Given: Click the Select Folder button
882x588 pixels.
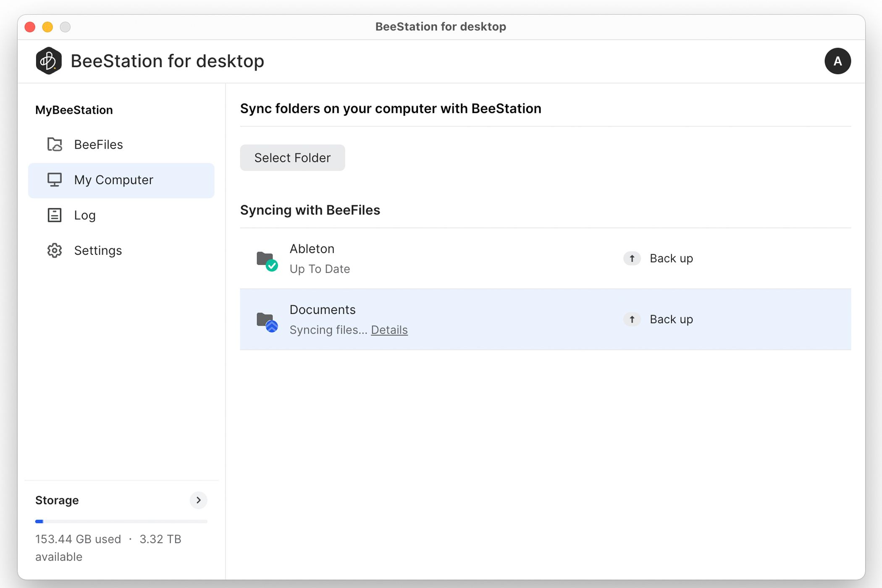Looking at the screenshot, I should coord(292,158).
